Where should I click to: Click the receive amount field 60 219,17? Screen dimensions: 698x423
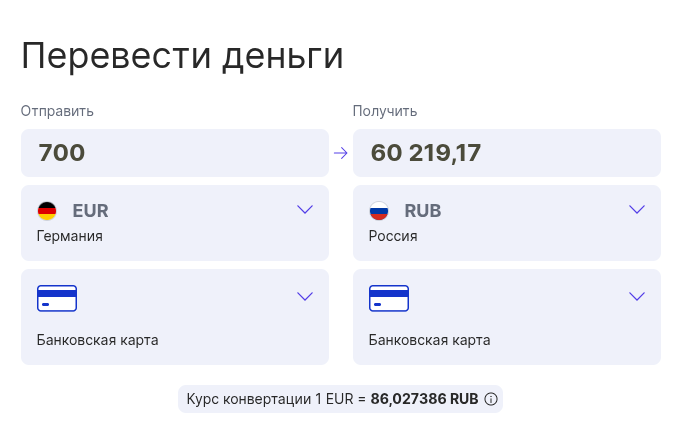tap(507, 153)
